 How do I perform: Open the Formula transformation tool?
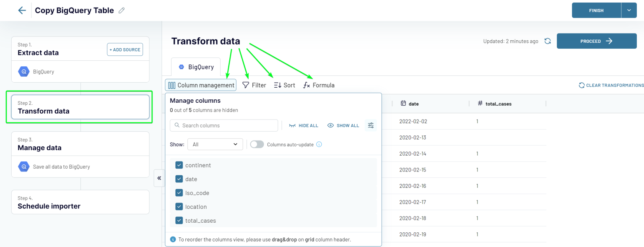[x=319, y=85]
